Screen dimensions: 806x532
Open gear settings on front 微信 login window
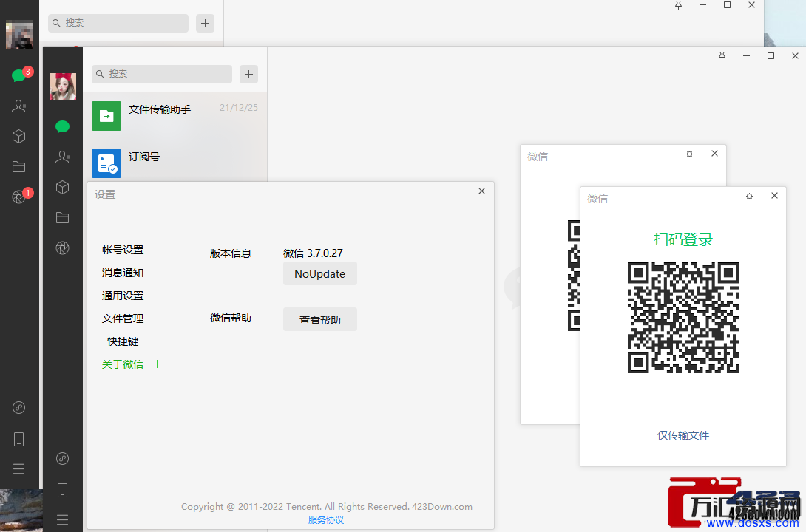[750, 196]
